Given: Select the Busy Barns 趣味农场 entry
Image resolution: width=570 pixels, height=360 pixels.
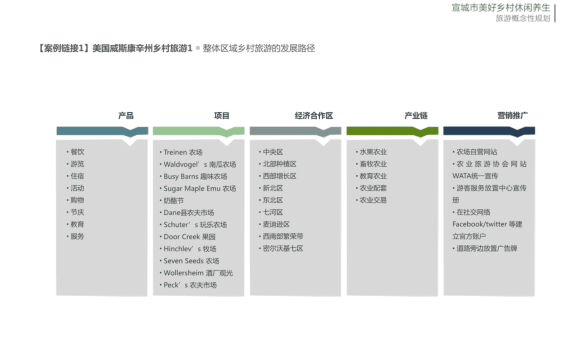Looking at the screenshot, I should click(x=195, y=176).
